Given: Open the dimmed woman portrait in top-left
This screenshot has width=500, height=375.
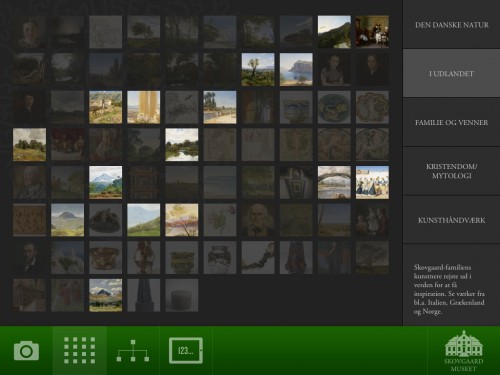Looking at the screenshot, I should click(29, 32).
